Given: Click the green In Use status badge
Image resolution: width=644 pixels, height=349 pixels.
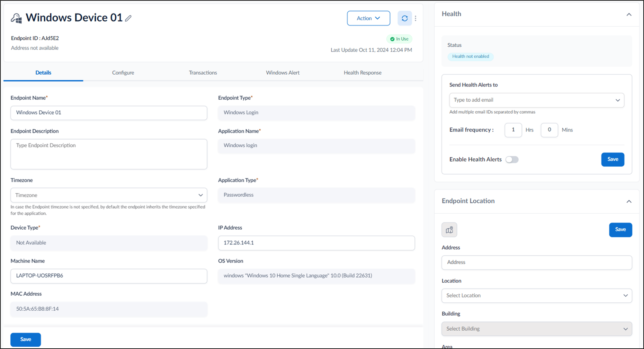Looking at the screenshot, I should (399, 39).
